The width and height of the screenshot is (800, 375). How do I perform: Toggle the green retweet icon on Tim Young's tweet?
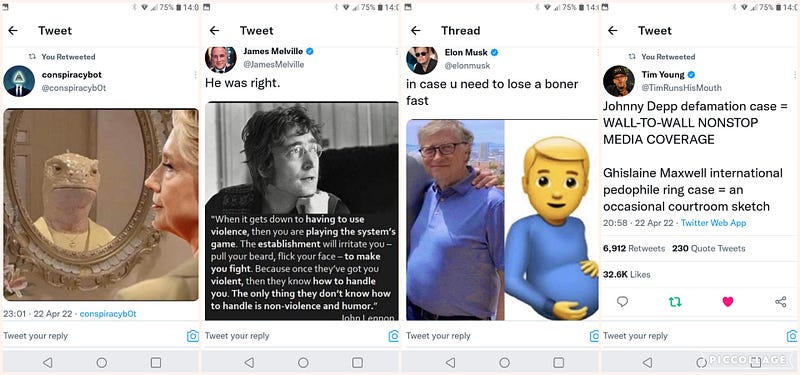675,302
